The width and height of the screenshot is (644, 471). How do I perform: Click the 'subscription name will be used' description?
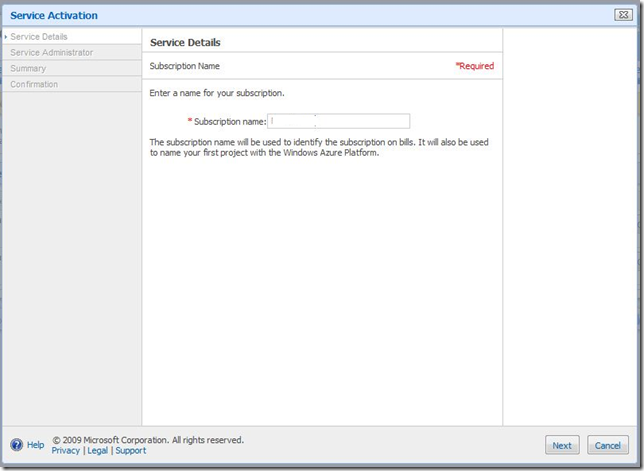(319, 147)
